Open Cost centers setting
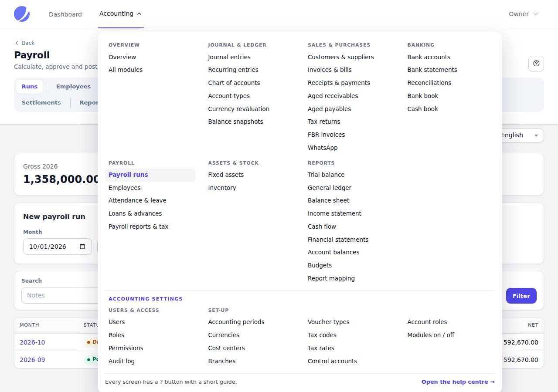Screen dimensions: 558x392 227,348
